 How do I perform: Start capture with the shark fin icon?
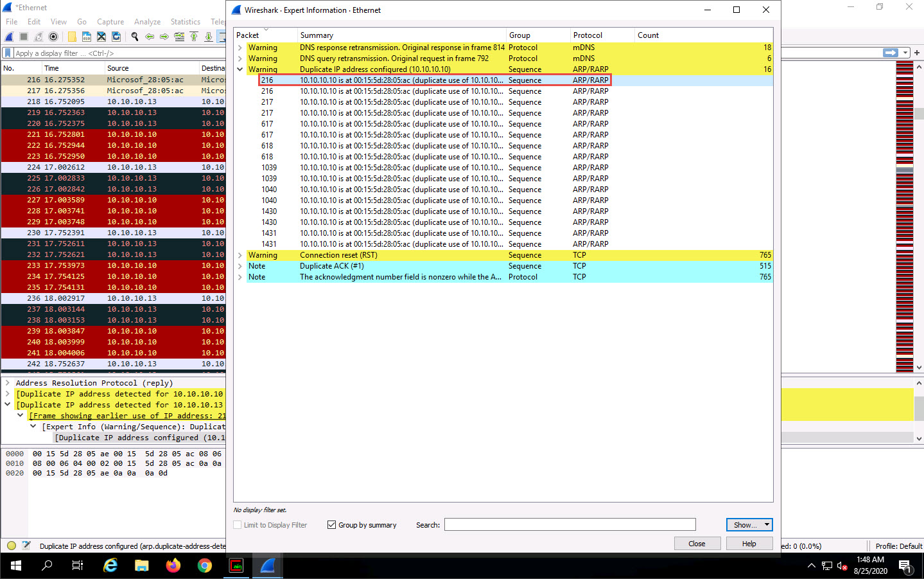pos(9,37)
